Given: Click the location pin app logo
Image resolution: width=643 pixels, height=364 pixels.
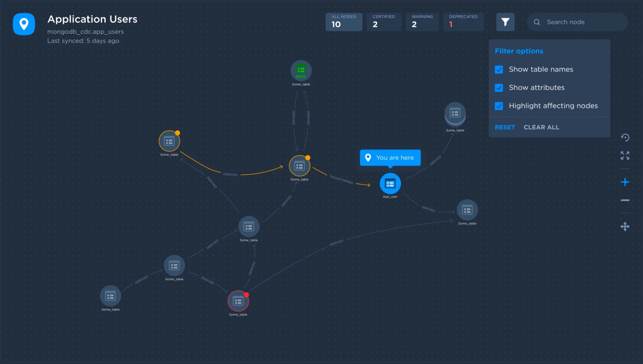Looking at the screenshot, I should click(x=24, y=24).
